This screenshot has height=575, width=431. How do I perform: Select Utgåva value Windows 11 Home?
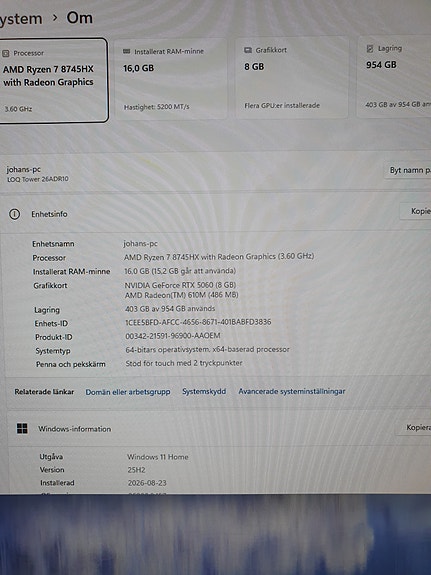(x=158, y=457)
